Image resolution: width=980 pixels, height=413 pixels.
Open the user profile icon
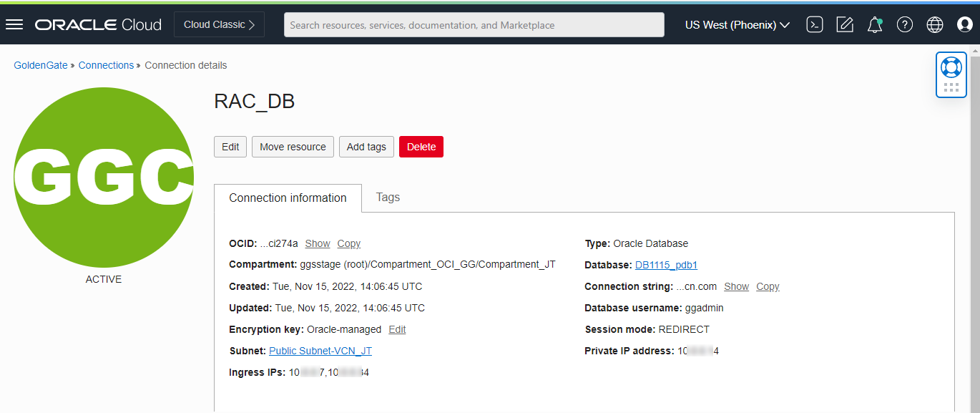964,24
